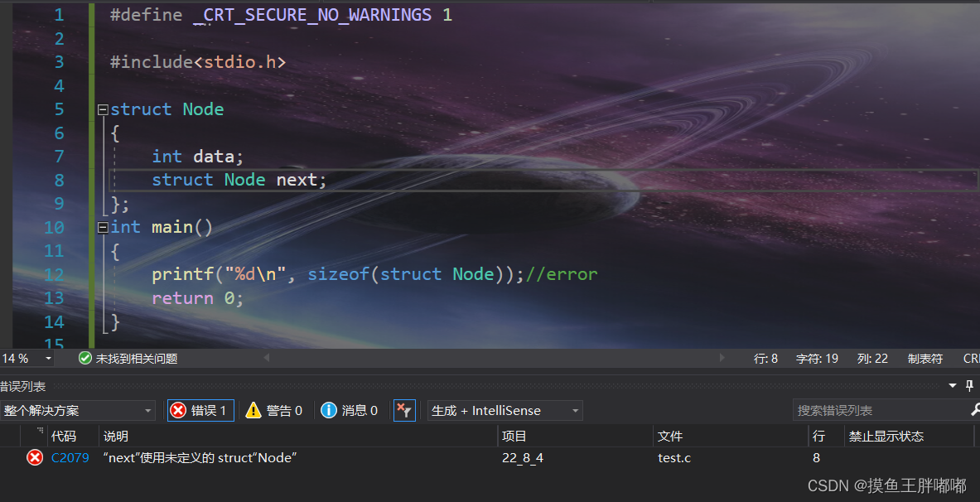Click the 搜索错误列表 search field
Viewport: 980px width, 502px height.
(878, 411)
